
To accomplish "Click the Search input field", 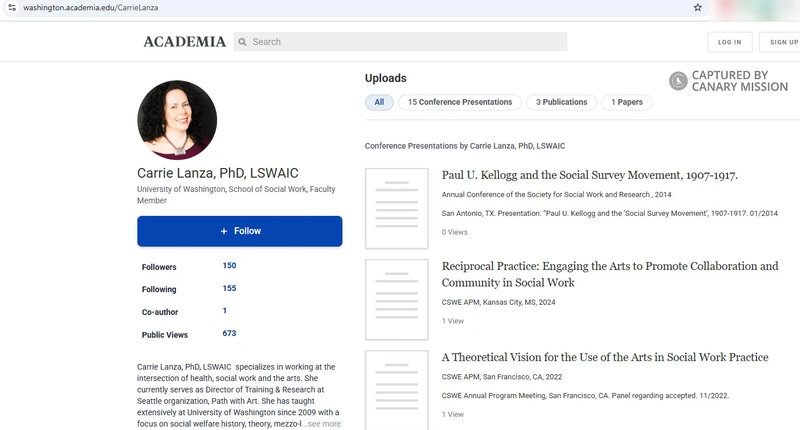I will tap(401, 42).
